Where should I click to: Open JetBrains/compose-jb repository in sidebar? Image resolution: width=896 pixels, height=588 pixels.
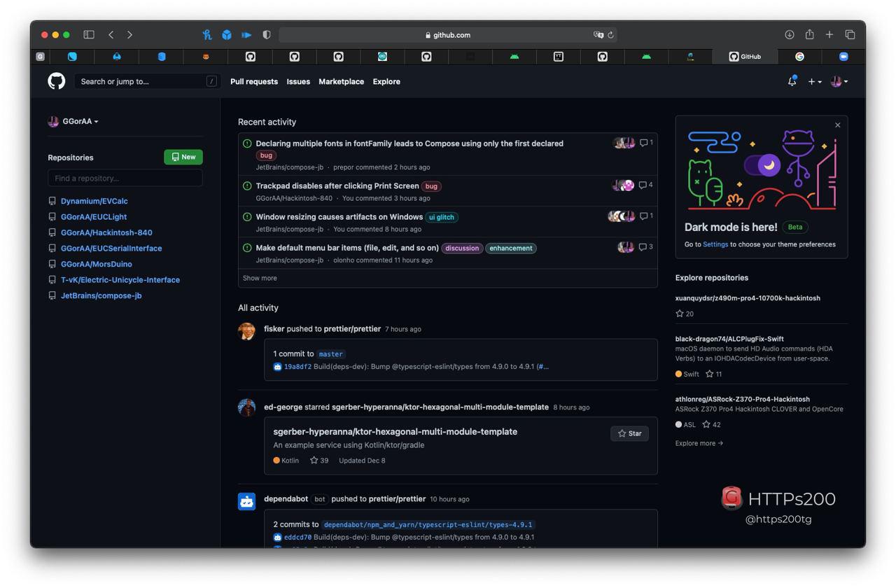click(101, 295)
